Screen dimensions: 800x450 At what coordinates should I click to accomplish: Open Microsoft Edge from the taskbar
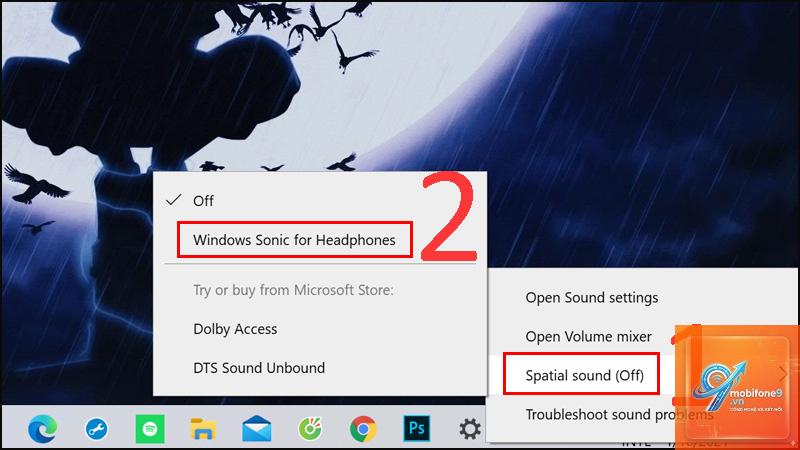(x=42, y=429)
